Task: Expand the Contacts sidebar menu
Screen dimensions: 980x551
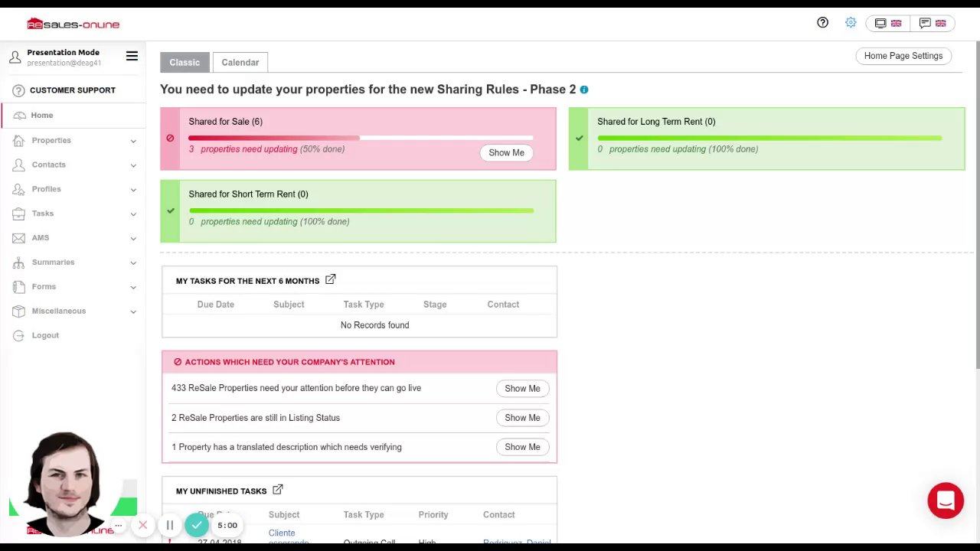Action: (x=49, y=165)
